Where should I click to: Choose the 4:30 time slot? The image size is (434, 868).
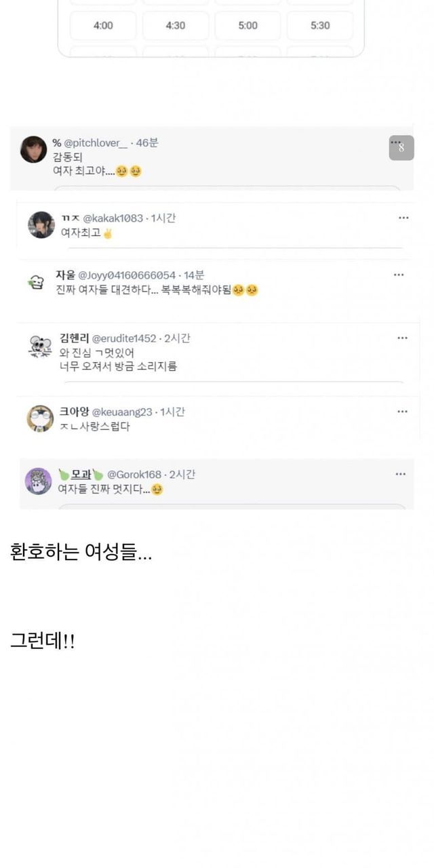point(175,26)
